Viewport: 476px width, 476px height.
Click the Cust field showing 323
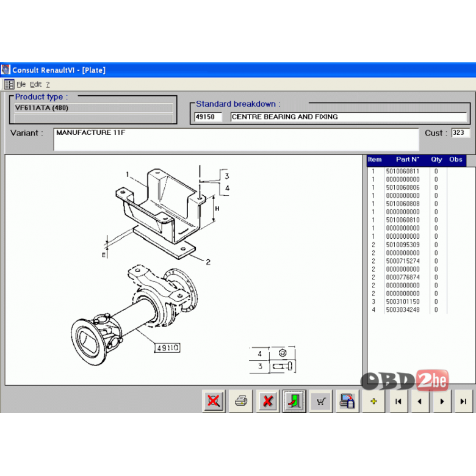click(x=461, y=132)
